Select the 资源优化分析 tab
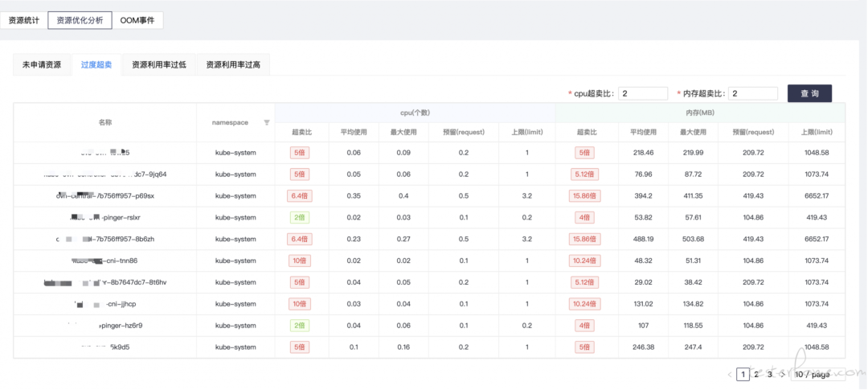The width and height of the screenshot is (868, 390). click(x=80, y=20)
